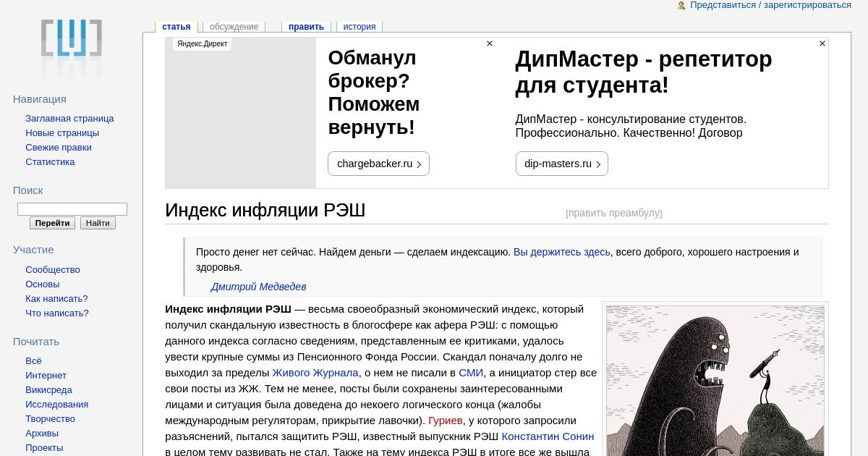Viewport: 868px width, 456px height.
Task: Click the Перейти search button
Action: [52, 223]
